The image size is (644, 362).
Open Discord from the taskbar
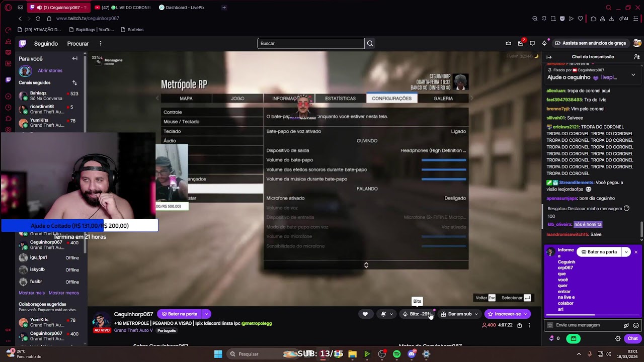(412, 354)
